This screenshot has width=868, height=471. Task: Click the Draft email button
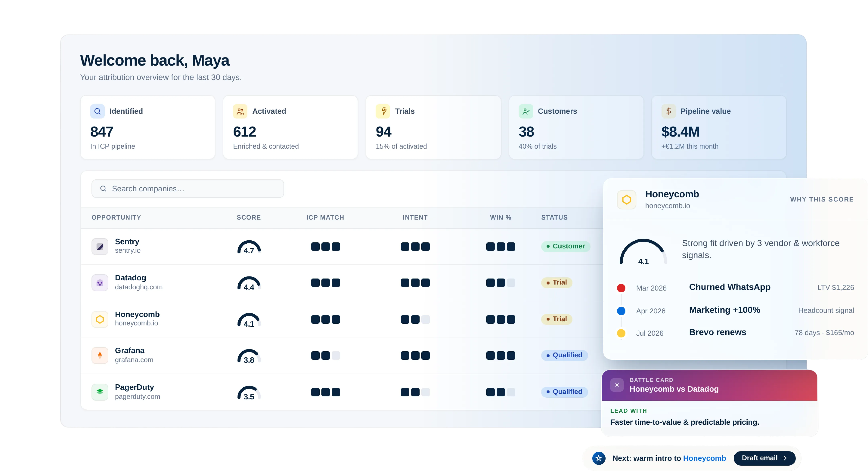(x=764, y=458)
